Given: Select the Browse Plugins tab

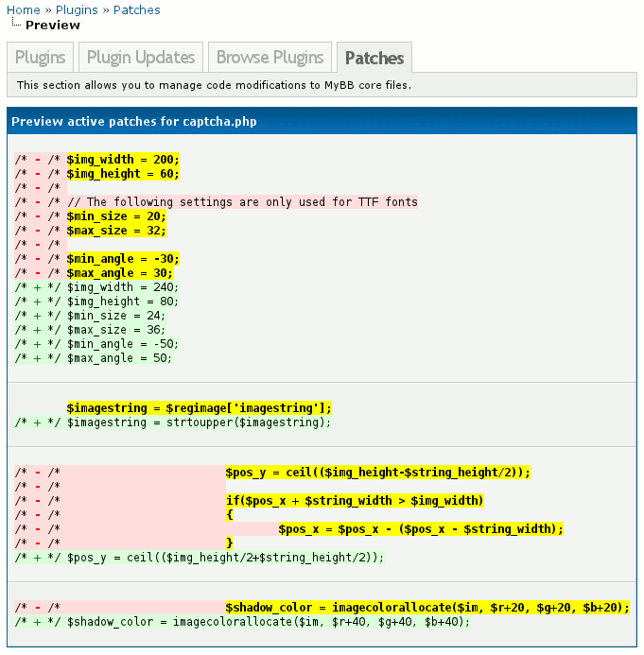Looking at the screenshot, I should click(x=270, y=58).
